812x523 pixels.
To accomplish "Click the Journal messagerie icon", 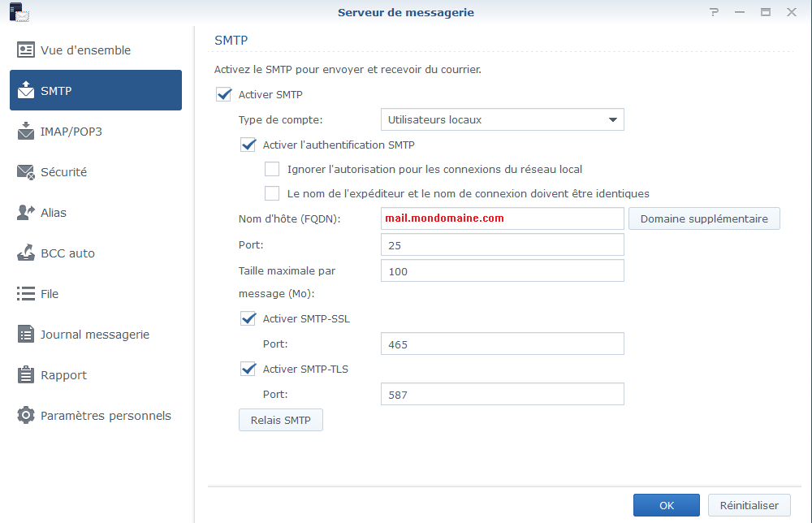I will [26, 335].
